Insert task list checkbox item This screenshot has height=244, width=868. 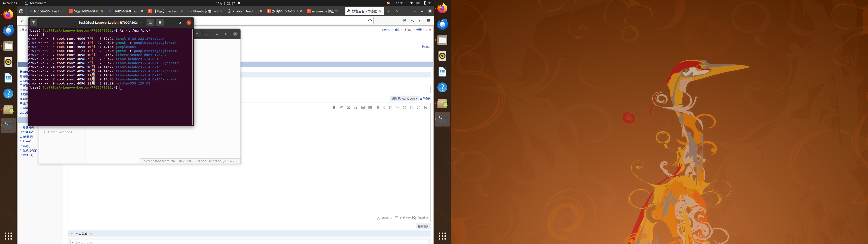coord(391,108)
